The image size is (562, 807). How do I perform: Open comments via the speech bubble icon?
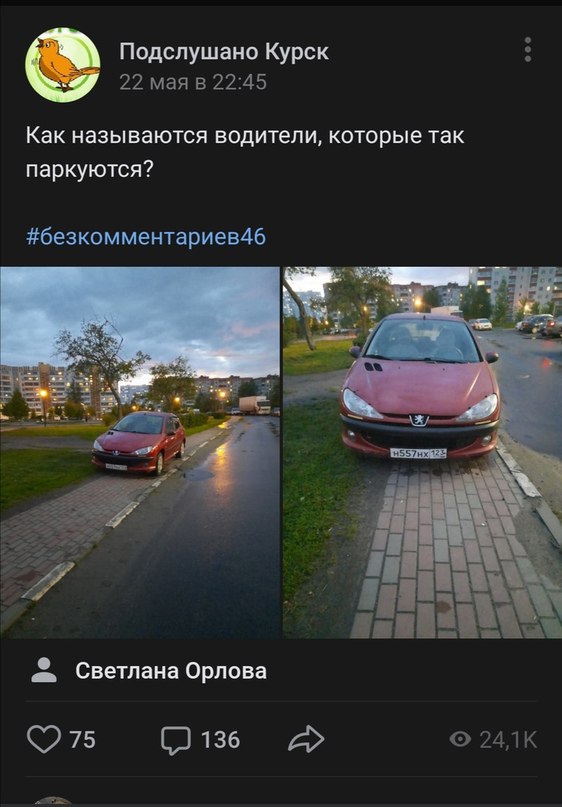[176, 740]
